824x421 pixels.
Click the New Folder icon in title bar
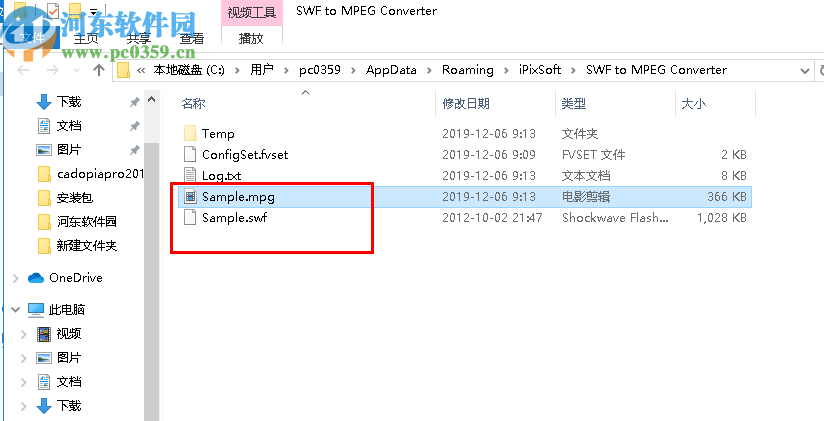pyautogui.click(x=75, y=9)
